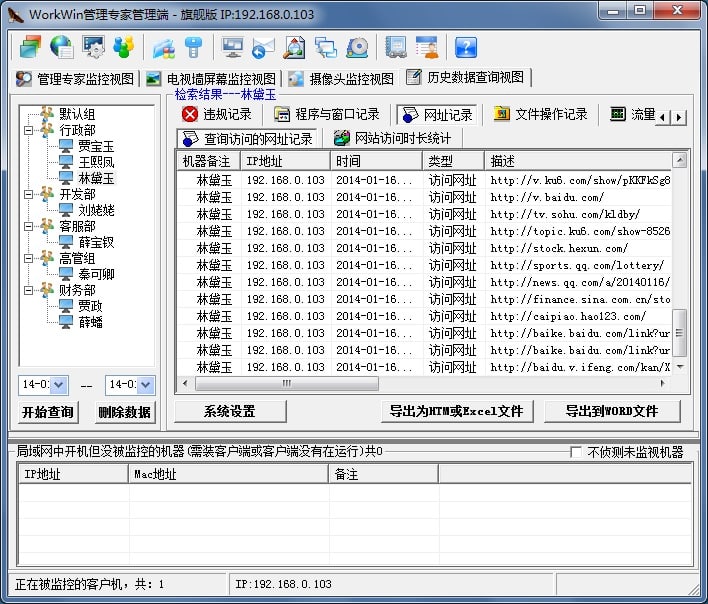
Task: Sort by 时间 column header
Action: tap(376, 161)
